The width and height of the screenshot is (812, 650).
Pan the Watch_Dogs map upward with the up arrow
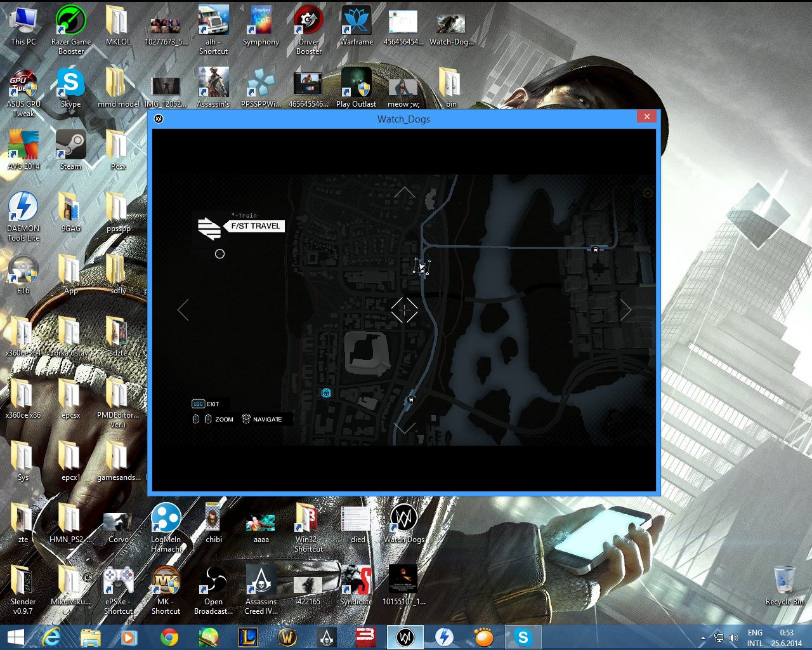[x=405, y=192]
